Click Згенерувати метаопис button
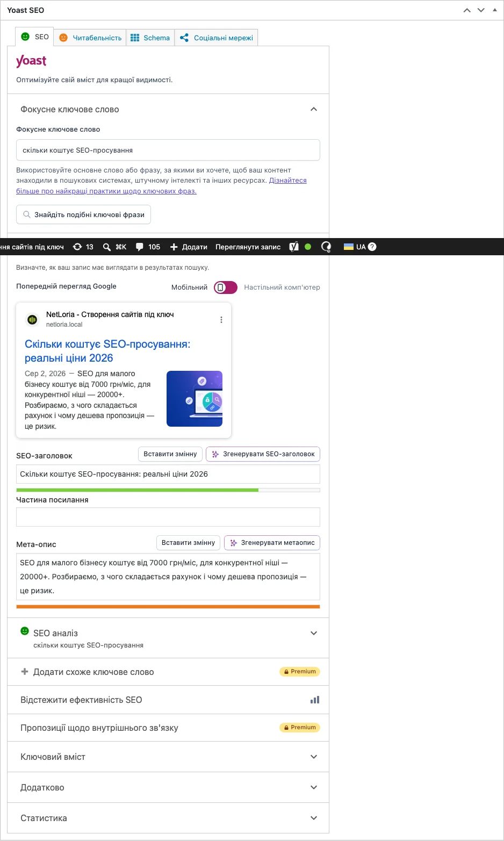The height and width of the screenshot is (841, 504). click(x=272, y=543)
